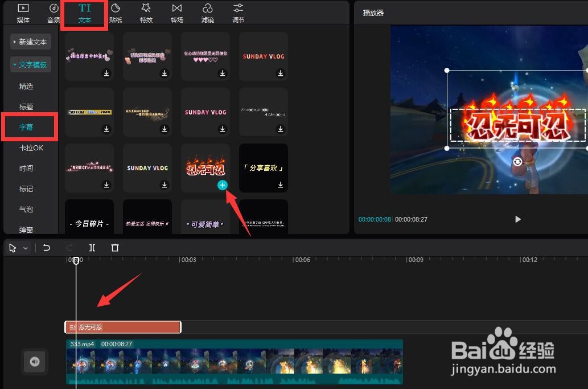Split the clip at playhead
Image resolution: width=588 pixels, height=389 pixels.
pyautogui.click(x=92, y=248)
